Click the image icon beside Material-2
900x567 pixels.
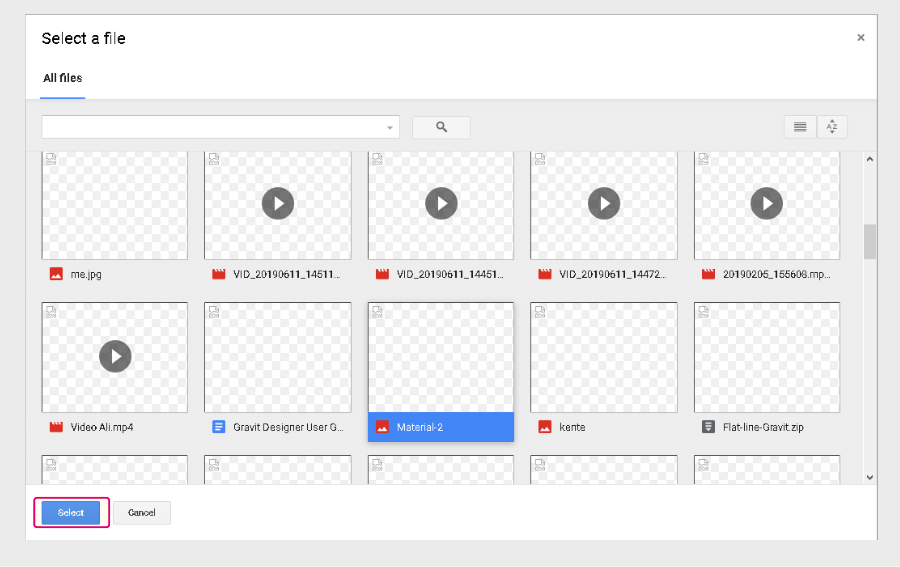click(382, 426)
